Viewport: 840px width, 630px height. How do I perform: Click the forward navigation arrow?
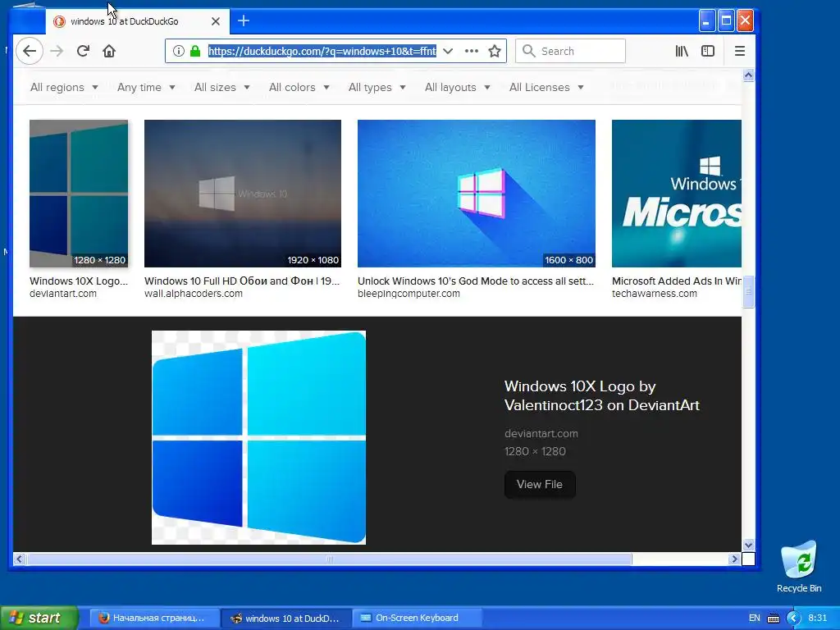[x=57, y=51]
